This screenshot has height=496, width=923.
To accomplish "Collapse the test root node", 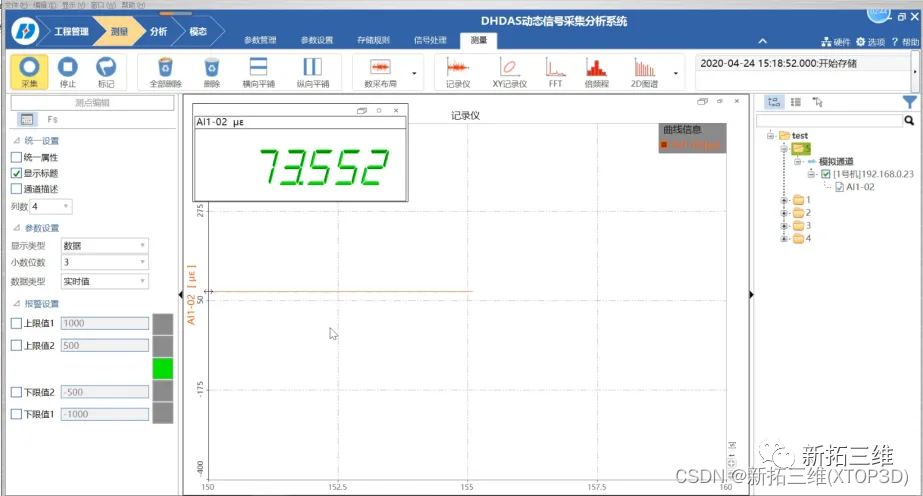I will click(x=770, y=136).
